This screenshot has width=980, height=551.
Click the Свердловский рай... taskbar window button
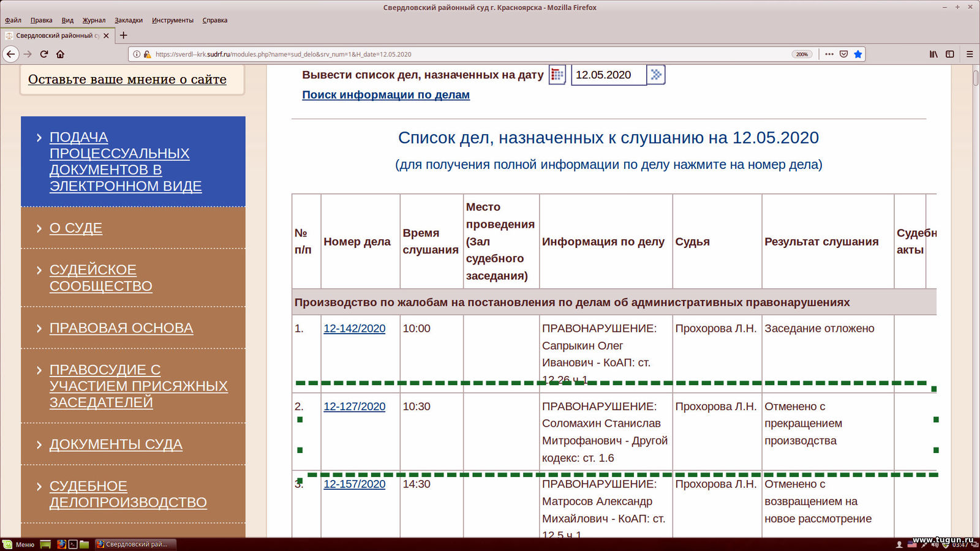point(135,544)
